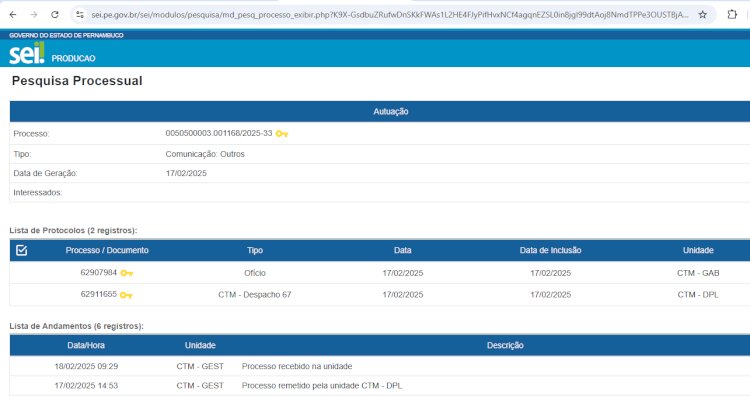The image size is (750, 396).
Task: Click the browser back arrow
Action: (13, 15)
